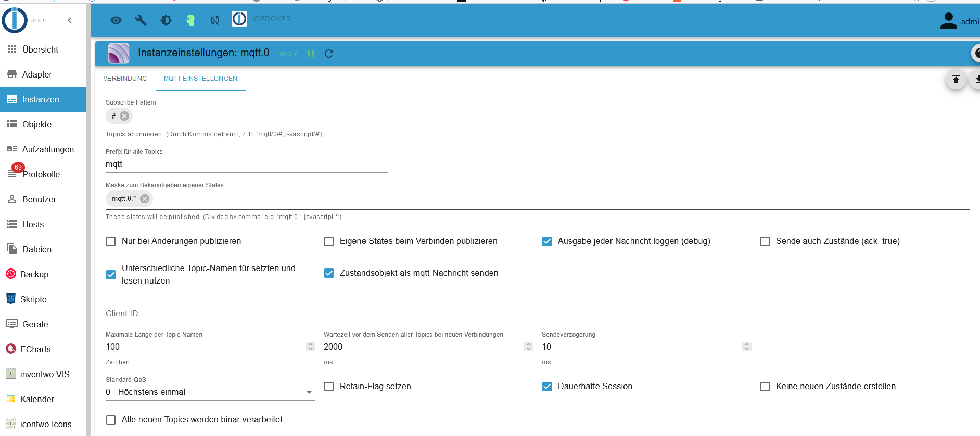Click the admin user avatar icon
Image resolution: width=980 pixels, height=436 pixels.
pyautogui.click(x=948, y=21)
